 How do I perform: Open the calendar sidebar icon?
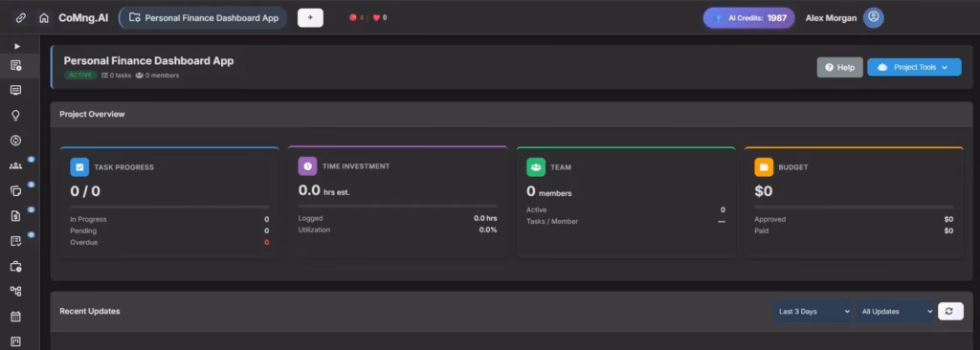pyautogui.click(x=16, y=317)
